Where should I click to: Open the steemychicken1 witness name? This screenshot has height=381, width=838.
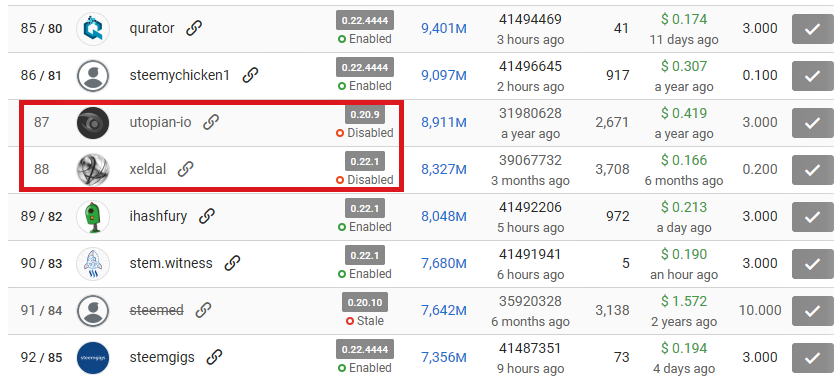coord(180,76)
